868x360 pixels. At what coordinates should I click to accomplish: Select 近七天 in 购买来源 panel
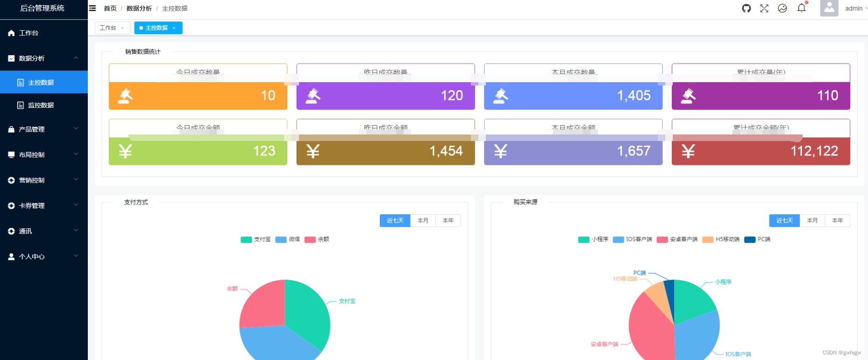(785, 220)
